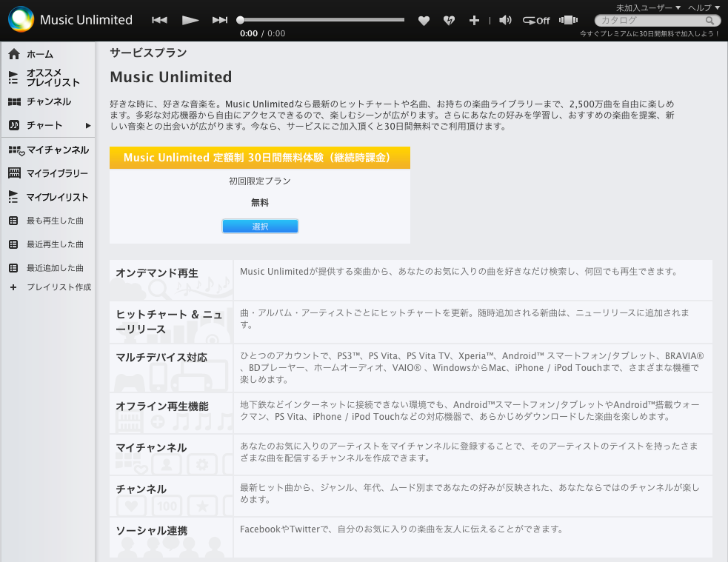728x562 pixels.
Task: Click the list icon beside 最近再生した曲
Action: (x=13, y=244)
